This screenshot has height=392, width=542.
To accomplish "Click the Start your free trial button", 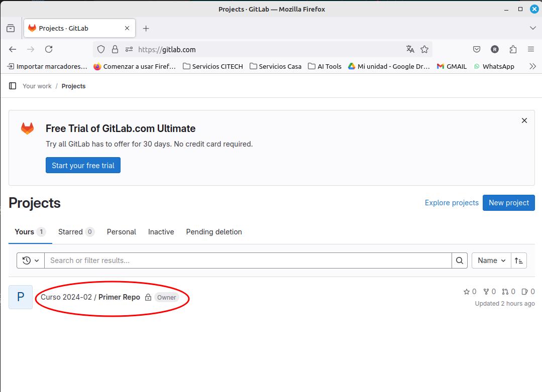I will (83, 166).
